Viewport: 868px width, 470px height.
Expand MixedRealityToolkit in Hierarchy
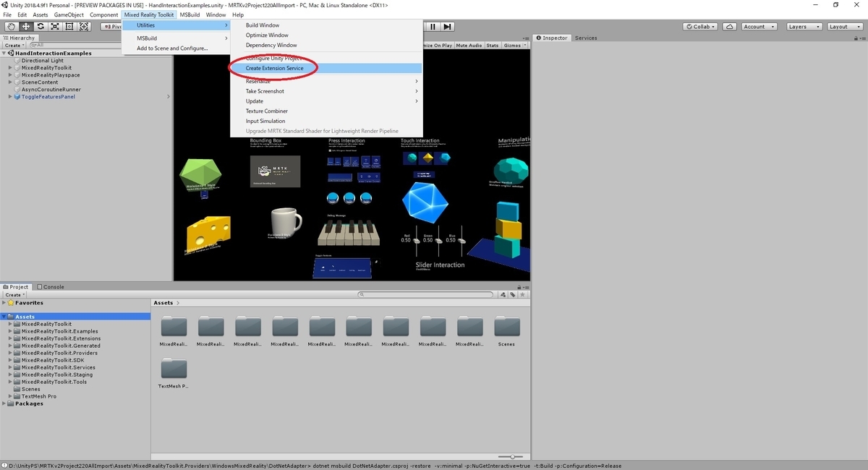[x=11, y=68]
